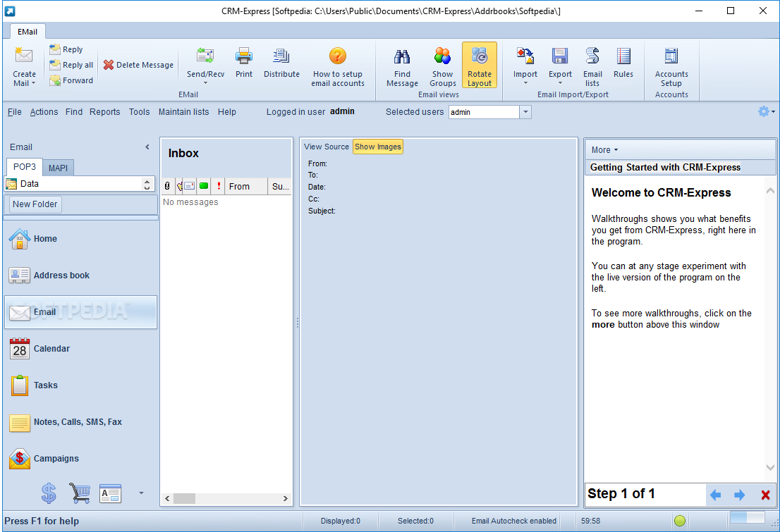This screenshot has width=780, height=532.
Task: Go to previous walkthrough step arrow
Action: (715, 494)
